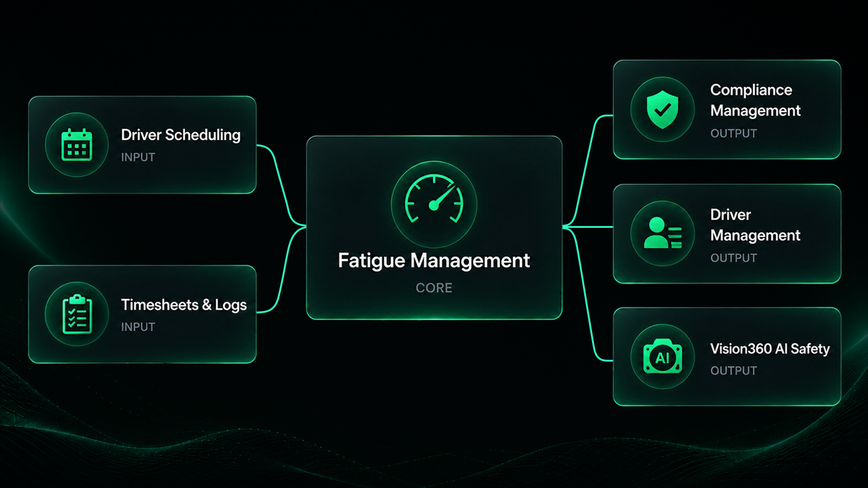Click OUTPUT label under Compliance Management
Screen dimensions: 868x488
pyautogui.click(x=734, y=134)
